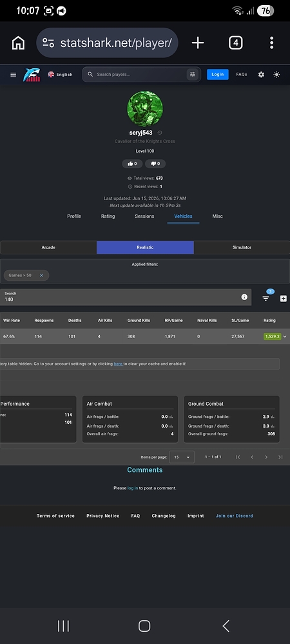Give the player a thumbs up

132,164
